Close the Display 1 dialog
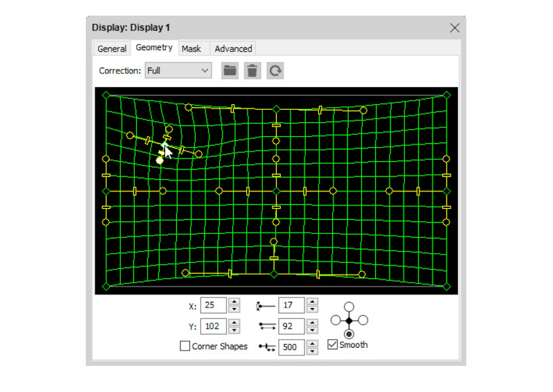Image resolution: width=553 pixels, height=392 pixels. pos(454,28)
